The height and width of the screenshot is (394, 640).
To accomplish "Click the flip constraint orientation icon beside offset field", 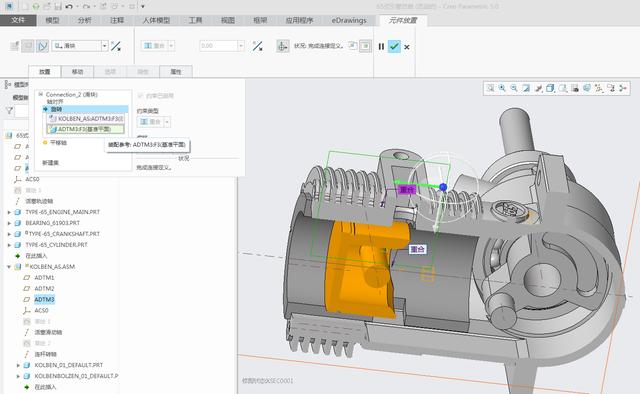I will click(257, 46).
